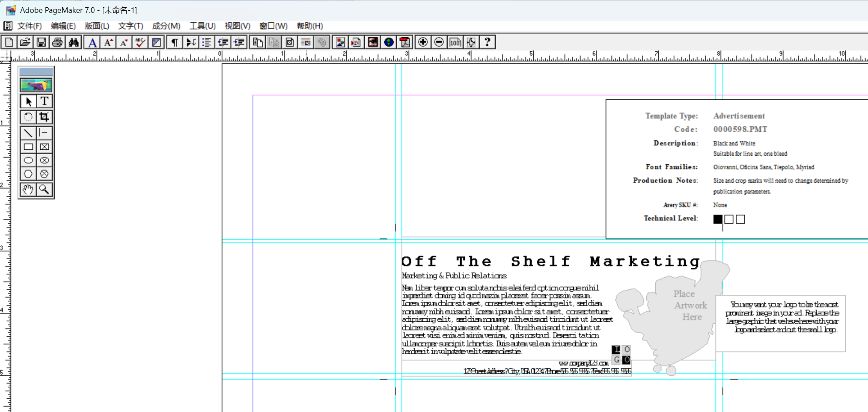The width and height of the screenshot is (868, 412).
Task: Select the Rectangle Frame tool
Action: [x=44, y=147]
